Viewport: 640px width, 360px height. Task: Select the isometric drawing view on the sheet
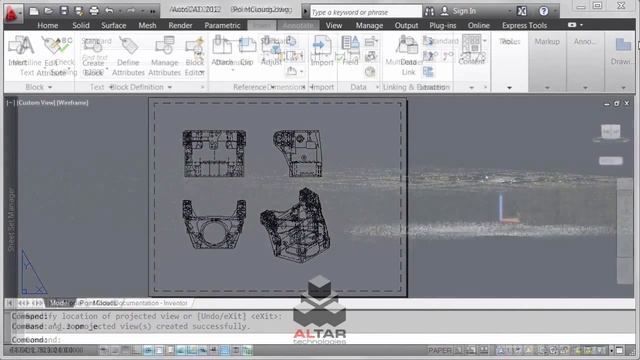[x=296, y=225]
